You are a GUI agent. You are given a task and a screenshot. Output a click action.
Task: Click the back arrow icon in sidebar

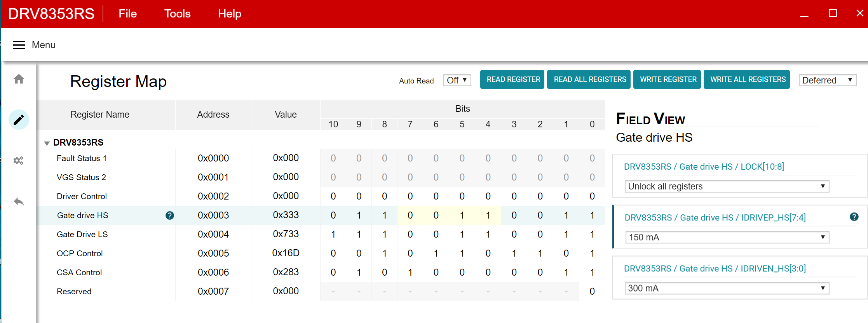point(19,201)
